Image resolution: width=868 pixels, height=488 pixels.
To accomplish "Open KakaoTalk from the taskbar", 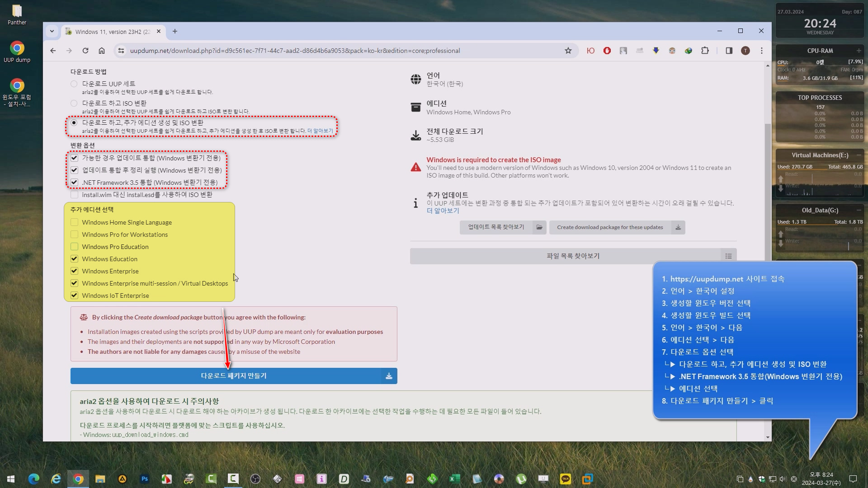I will click(x=566, y=479).
